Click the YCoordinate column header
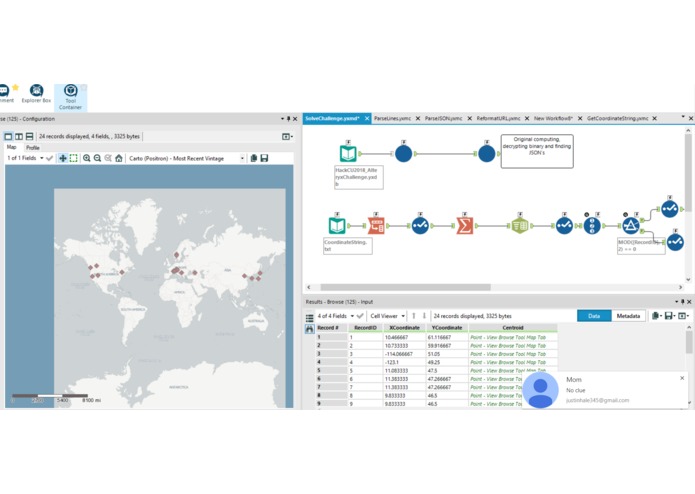 point(447,328)
